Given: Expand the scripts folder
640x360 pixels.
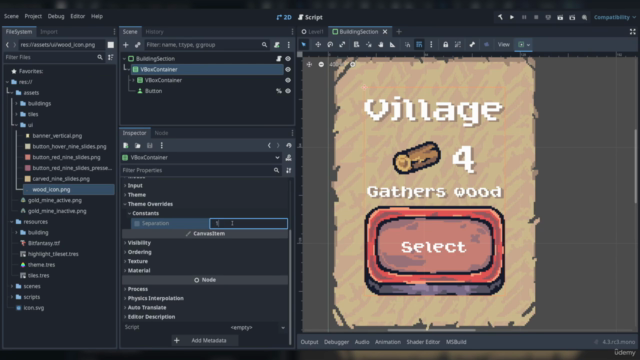Looking at the screenshot, I should coord(12,297).
